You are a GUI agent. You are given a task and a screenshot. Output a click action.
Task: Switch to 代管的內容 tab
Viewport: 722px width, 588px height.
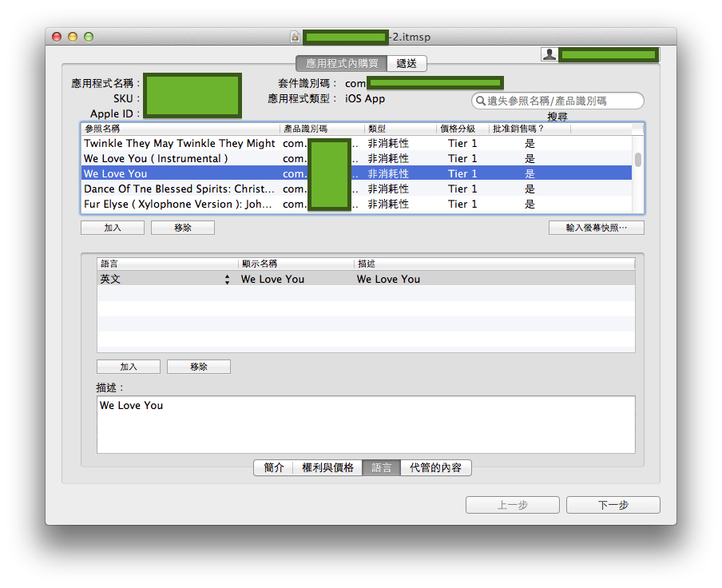(x=435, y=468)
